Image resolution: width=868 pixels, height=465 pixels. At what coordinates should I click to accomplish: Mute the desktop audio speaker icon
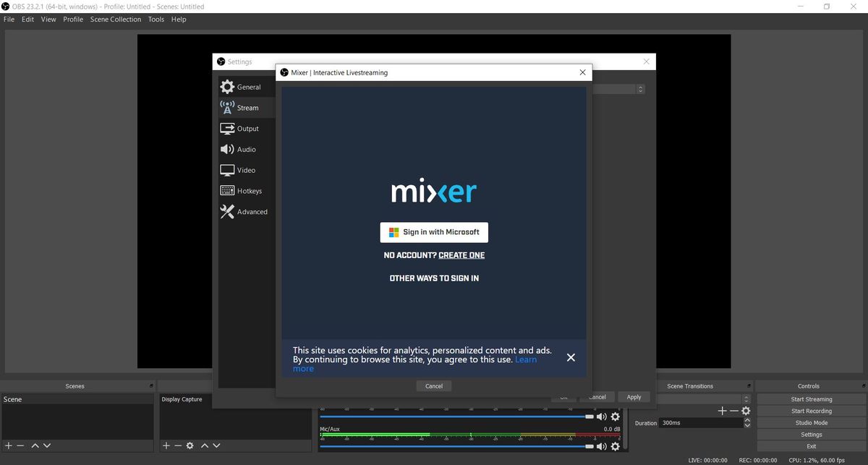tap(601, 417)
